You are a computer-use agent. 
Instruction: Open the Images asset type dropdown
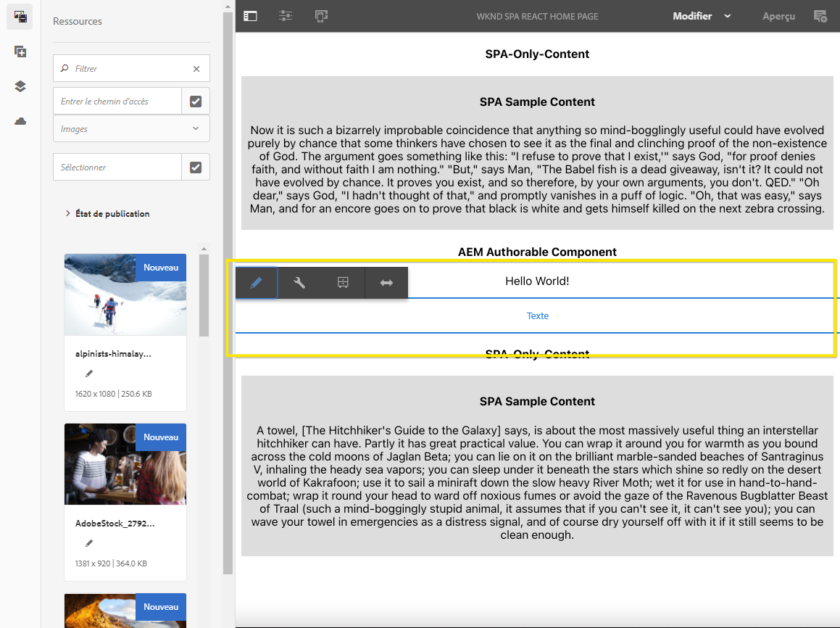coord(131,128)
